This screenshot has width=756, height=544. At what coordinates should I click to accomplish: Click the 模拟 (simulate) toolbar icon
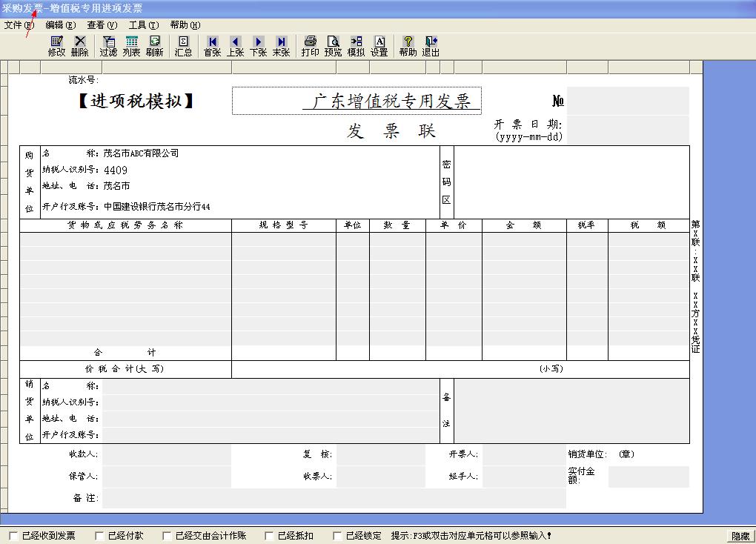(x=357, y=46)
